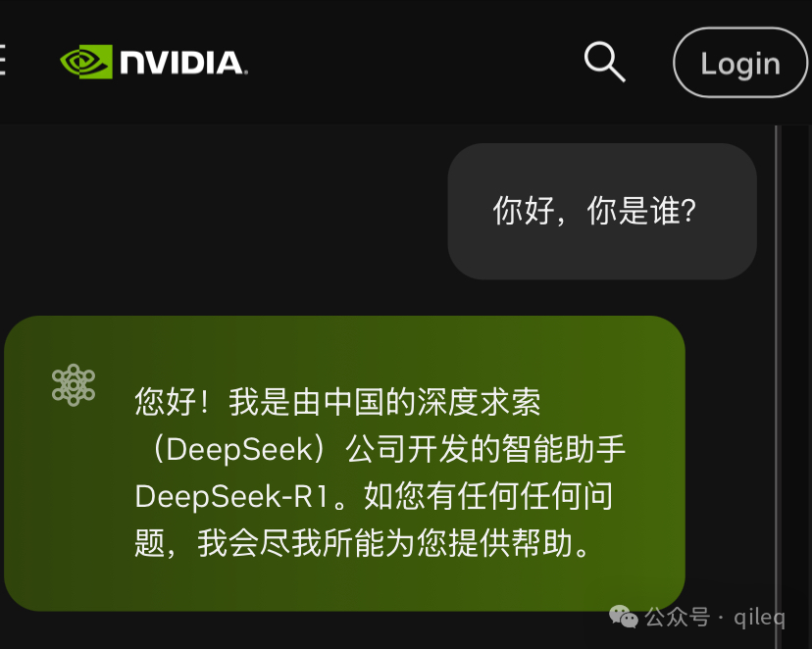Click the model icon beside the reply
The height and width of the screenshot is (649, 812).
click(74, 384)
